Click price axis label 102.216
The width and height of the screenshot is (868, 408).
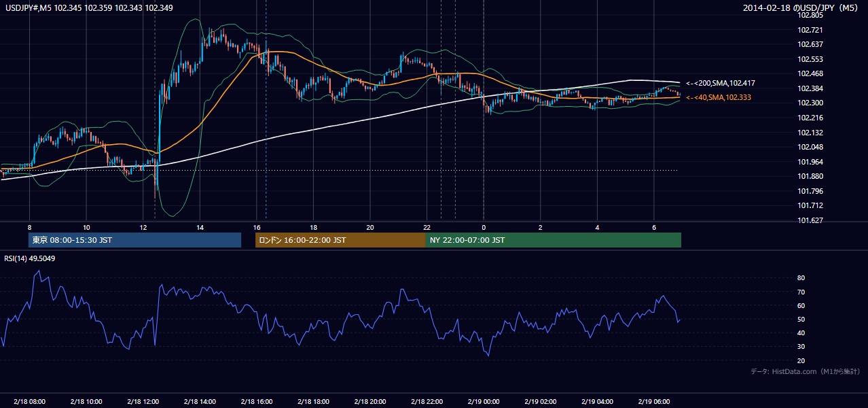coord(810,118)
